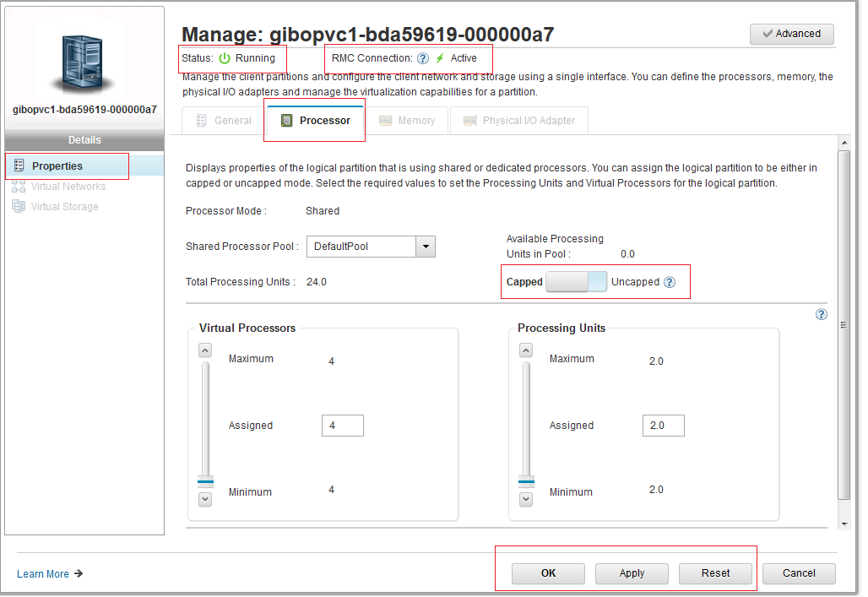
Task: Click the Processing Units slider handle
Action: (526, 482)
